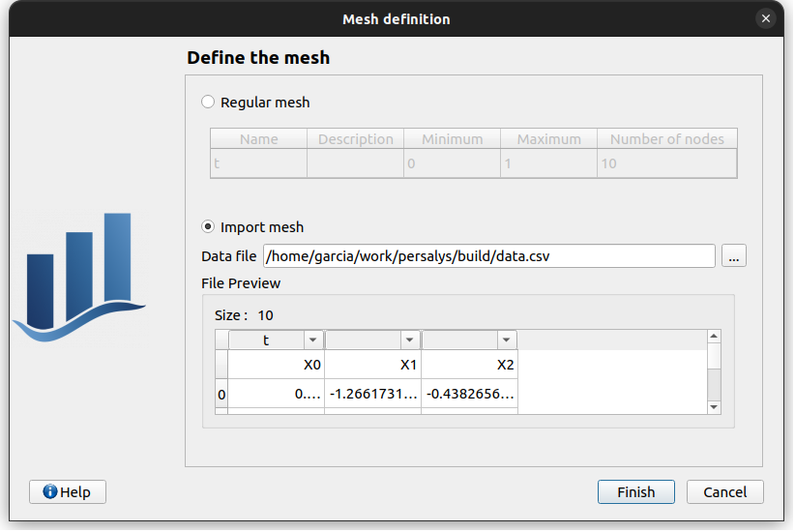
Task: Open the second column header dropdown
Action: 409,340
